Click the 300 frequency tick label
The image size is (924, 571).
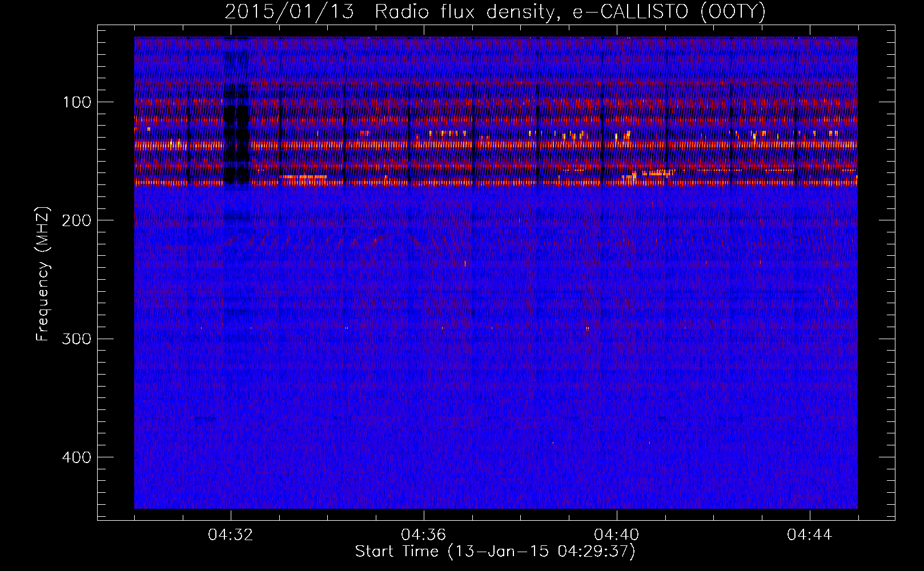tap(77, 339)
